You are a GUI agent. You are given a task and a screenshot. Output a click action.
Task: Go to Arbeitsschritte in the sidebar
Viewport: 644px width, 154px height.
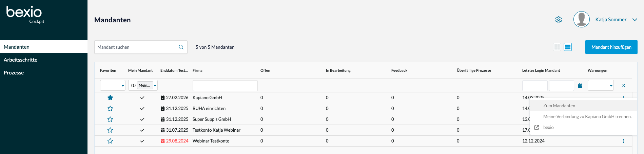(20, 60)
